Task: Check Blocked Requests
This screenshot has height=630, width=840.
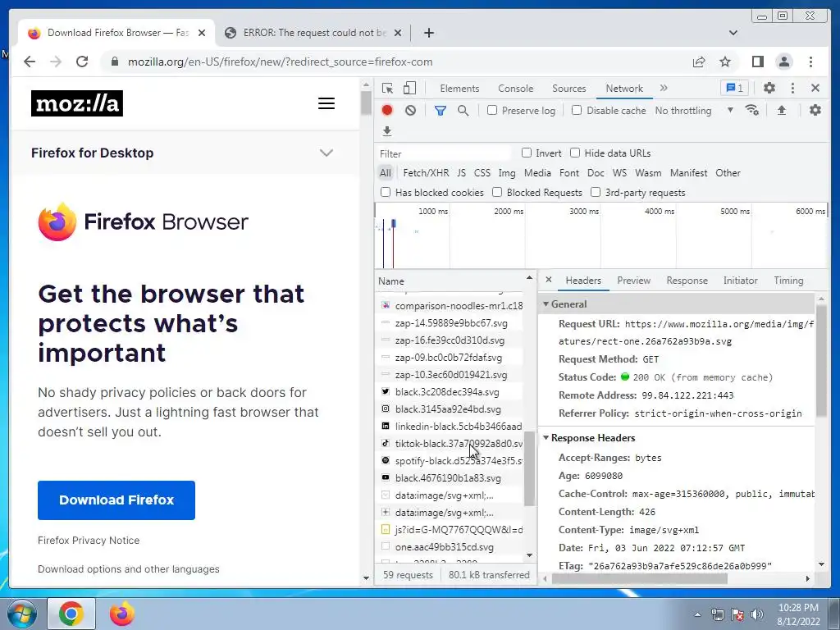Action: [x=496, y=192]
